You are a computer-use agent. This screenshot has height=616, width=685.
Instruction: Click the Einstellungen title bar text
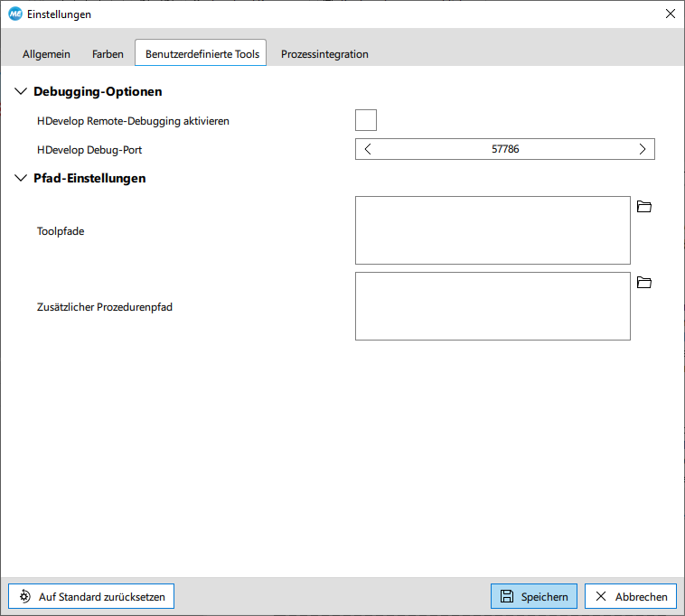pyautogui.click(x=59, y=14)
